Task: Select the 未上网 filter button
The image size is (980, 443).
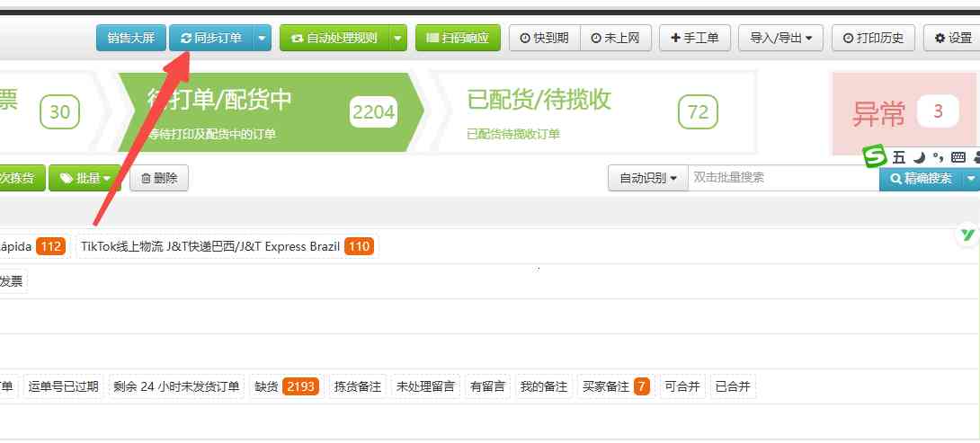Action: [616, 38]
